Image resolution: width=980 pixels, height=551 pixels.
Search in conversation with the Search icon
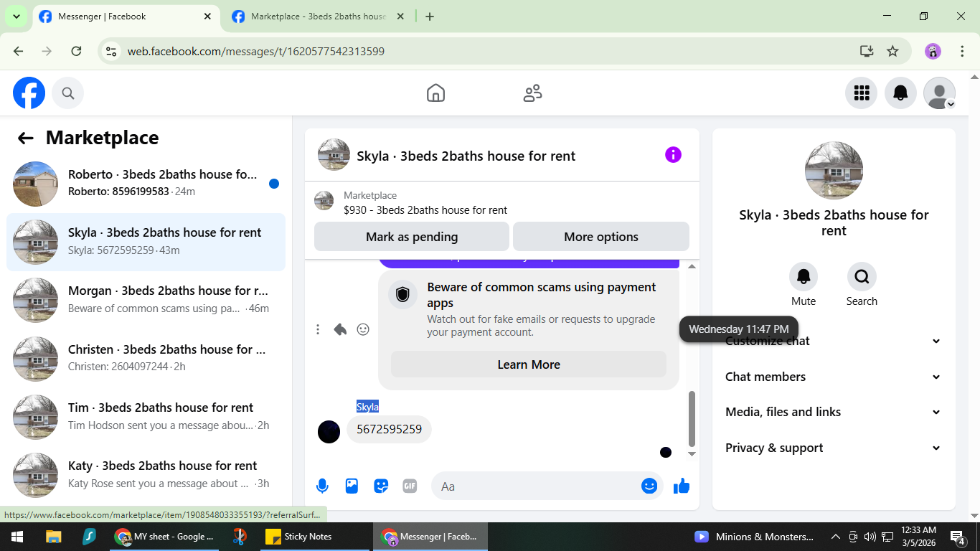[862, 276]
